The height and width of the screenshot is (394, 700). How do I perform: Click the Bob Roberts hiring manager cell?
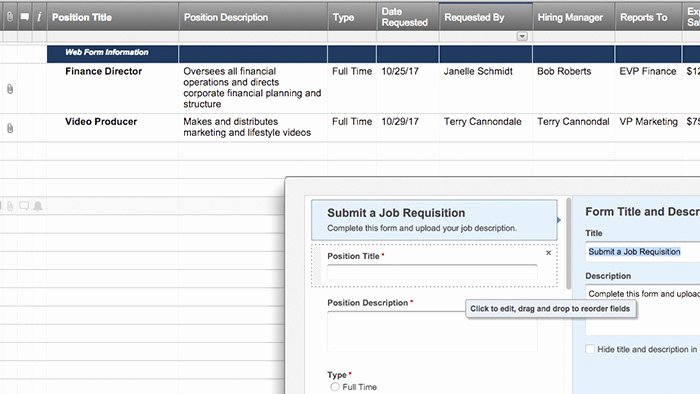(574, 88)
